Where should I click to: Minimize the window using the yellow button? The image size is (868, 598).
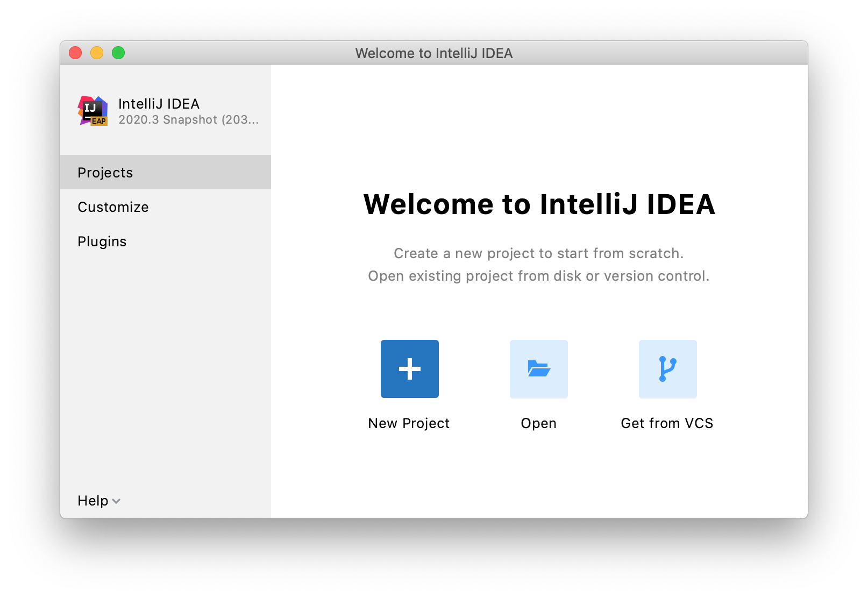(97, 53)
